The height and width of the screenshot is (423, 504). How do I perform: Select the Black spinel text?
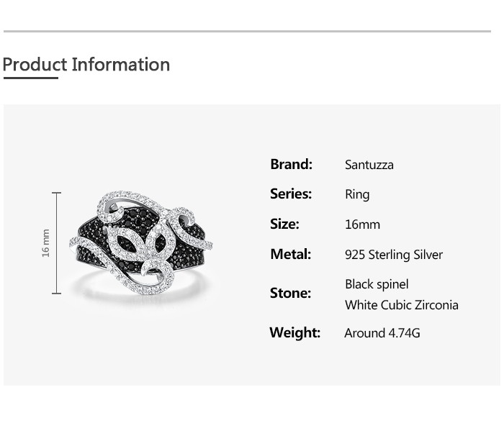[377, 284]
